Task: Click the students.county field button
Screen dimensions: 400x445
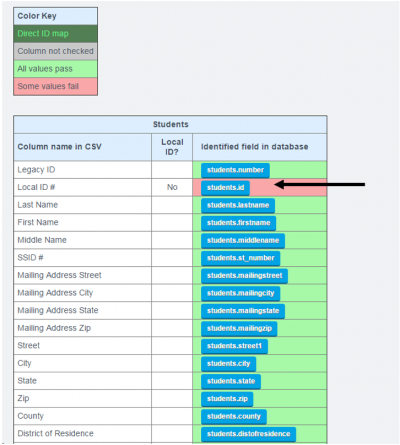Action: [234, 417]
